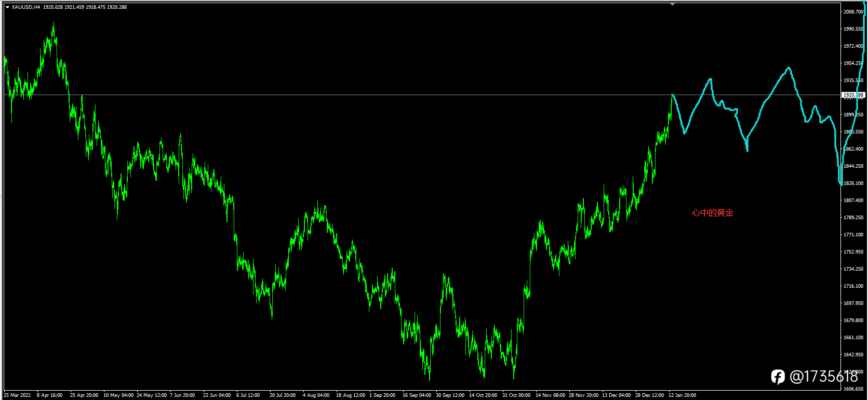
Task: Click the 4 Aug 04:00 time label
Action: [316, 395]
